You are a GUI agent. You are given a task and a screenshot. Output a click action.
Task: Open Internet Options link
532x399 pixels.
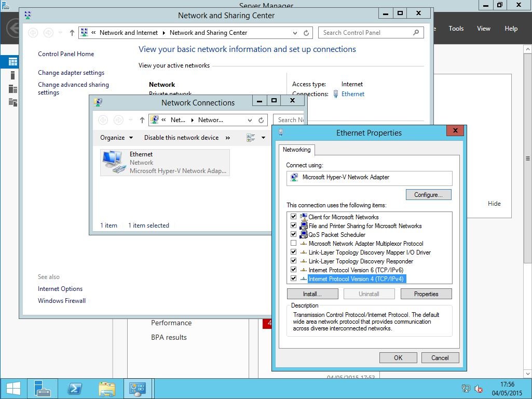tap(60, 289)
